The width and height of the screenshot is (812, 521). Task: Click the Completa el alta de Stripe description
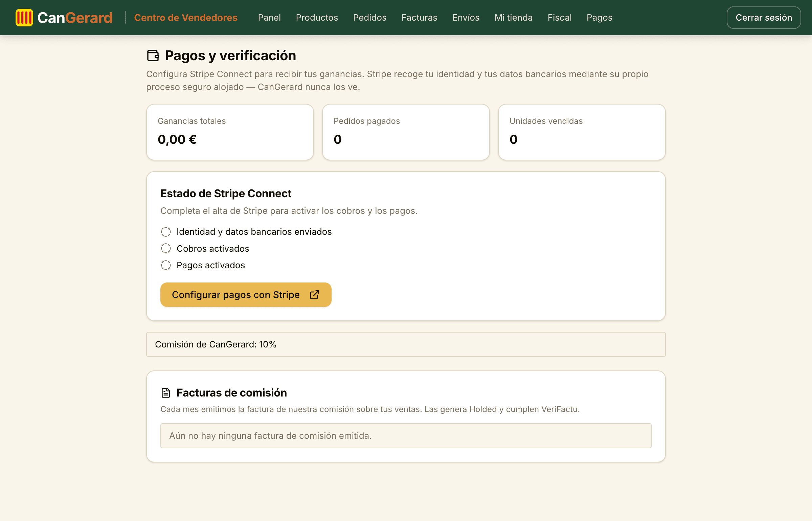pos(289,211)
